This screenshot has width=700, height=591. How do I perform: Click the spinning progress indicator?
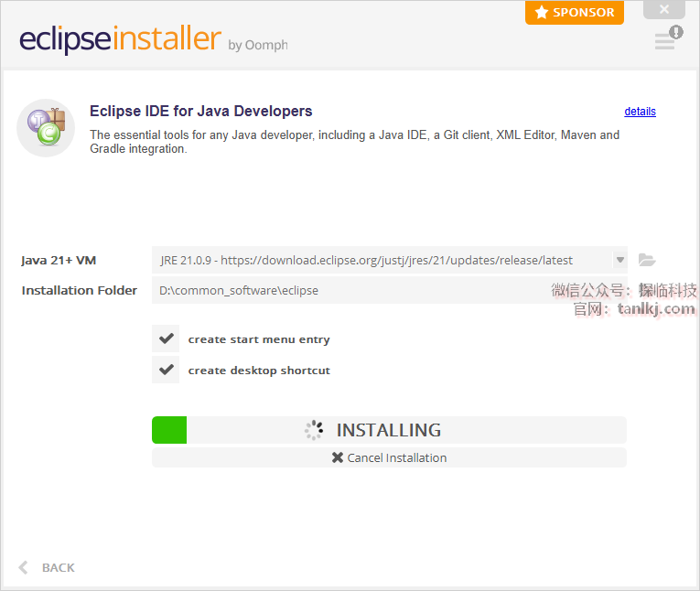pyautogui.click(x=314, y=430)
